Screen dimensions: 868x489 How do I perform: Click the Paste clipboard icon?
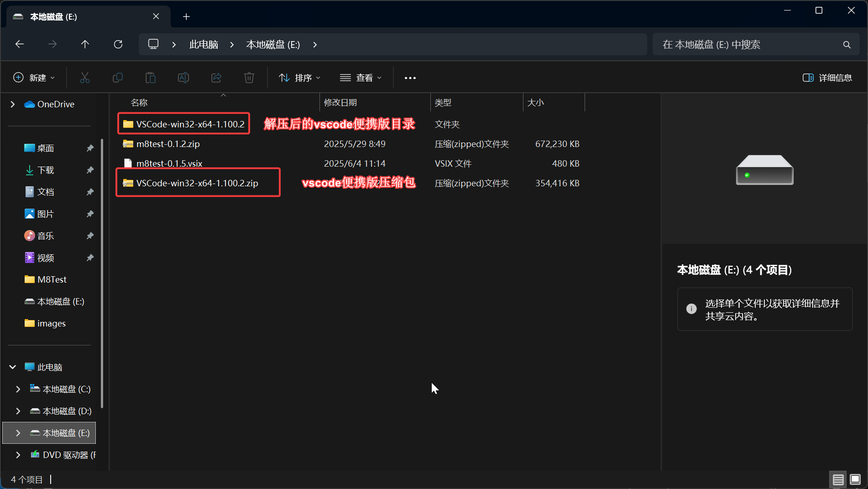(151, 78)
